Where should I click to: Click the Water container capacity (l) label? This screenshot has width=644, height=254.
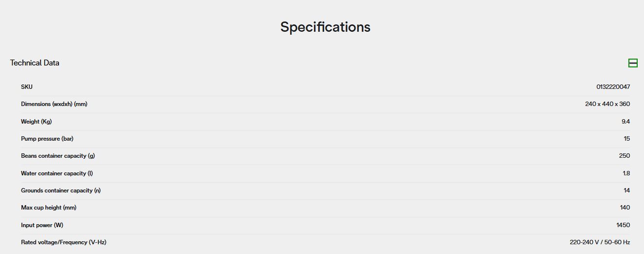click(57, 173)
